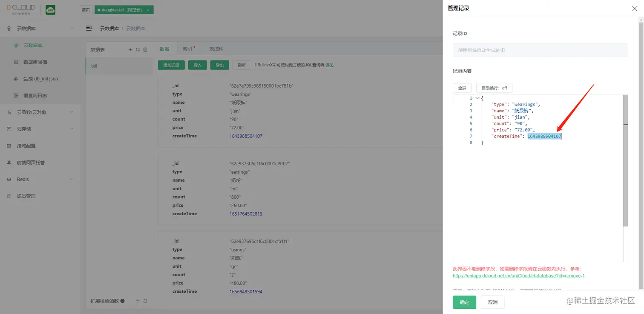Image resolution: width=644 pixels, height=314 pixels.
Task: Click the createTime value 1656948501594
Action: pos(246,291)
